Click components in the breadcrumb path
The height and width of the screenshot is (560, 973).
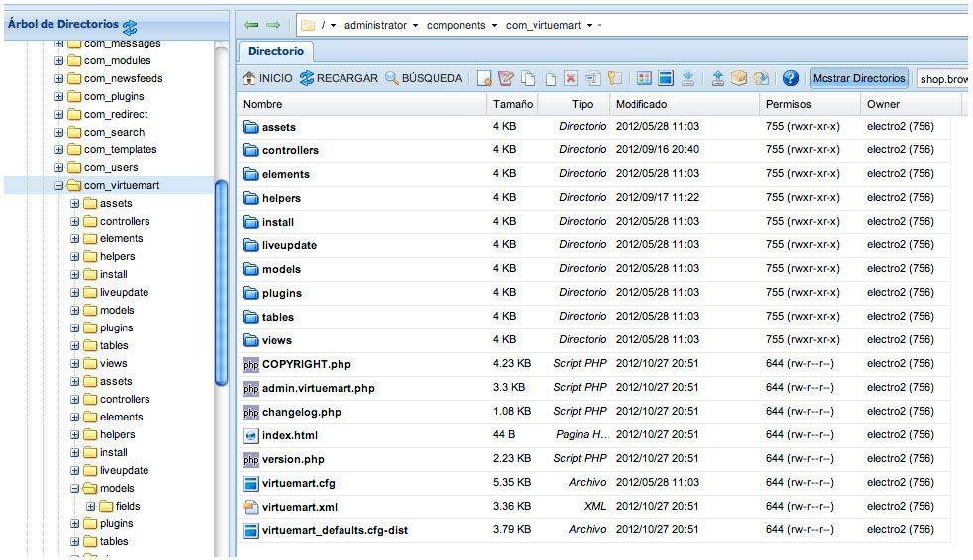[x=455, y=26]
